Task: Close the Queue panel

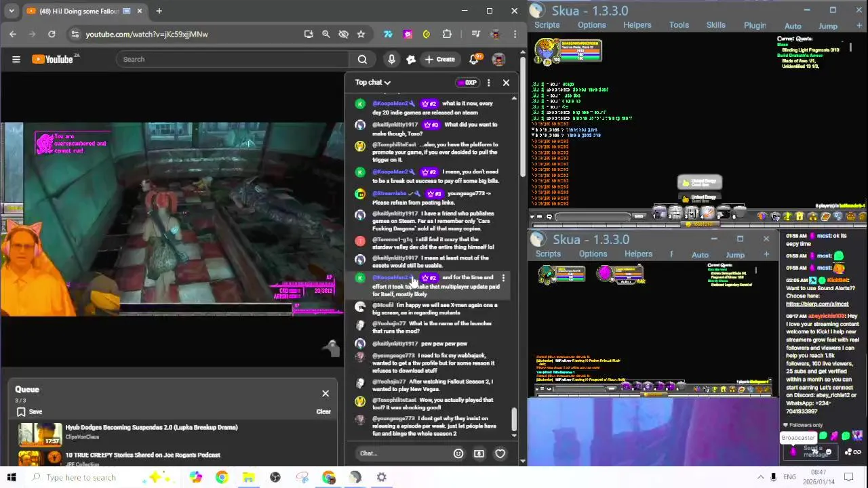Action: 325,394
